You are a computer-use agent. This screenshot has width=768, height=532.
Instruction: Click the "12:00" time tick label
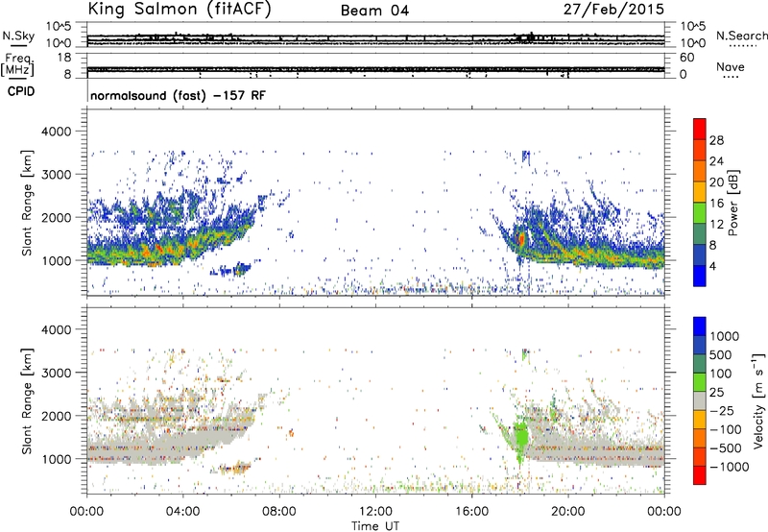coord(375,512)
